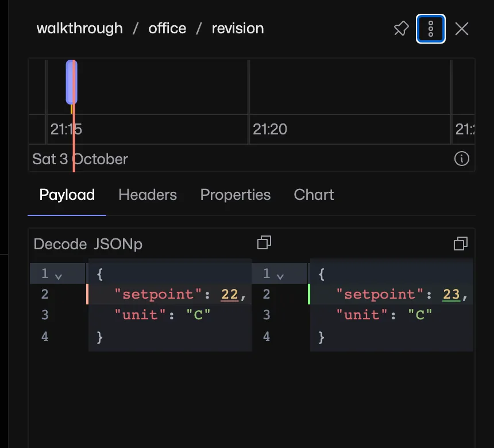Switch to the Headers tab
This screenshot has height=448, width=494.
coord(148,195)
